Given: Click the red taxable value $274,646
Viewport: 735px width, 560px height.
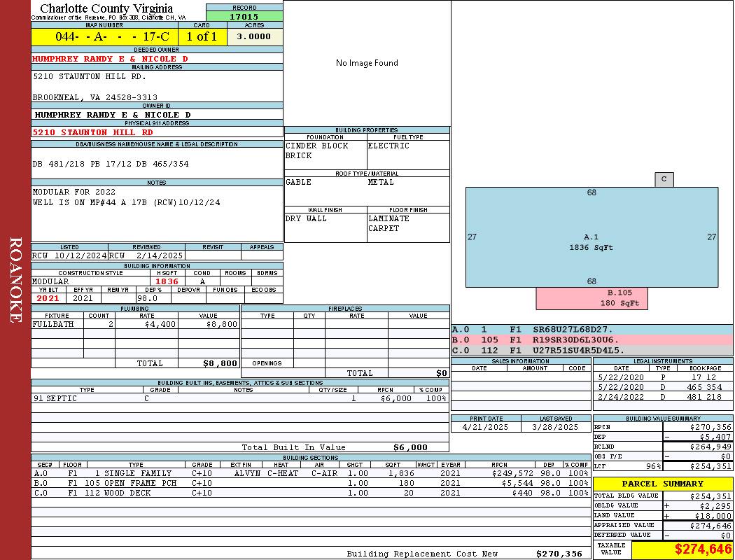Looking at the screenshot, I should pyautogui.click(x=703, y=549).
